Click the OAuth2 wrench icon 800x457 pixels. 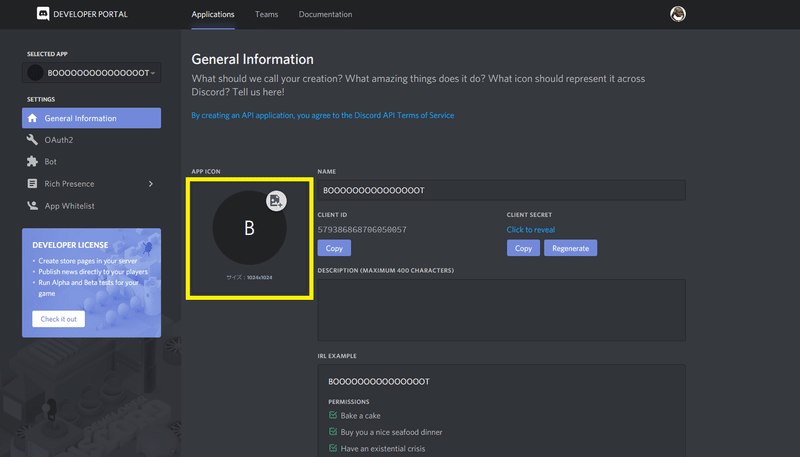click(x=32, y=139)
